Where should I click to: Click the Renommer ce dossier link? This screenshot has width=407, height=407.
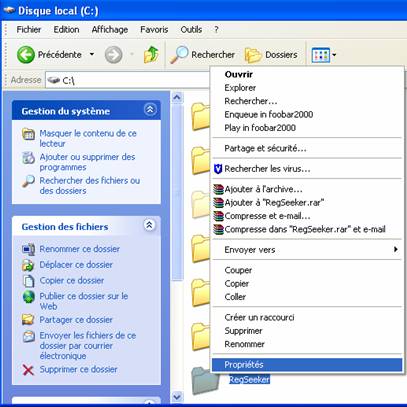coord(80,249)
